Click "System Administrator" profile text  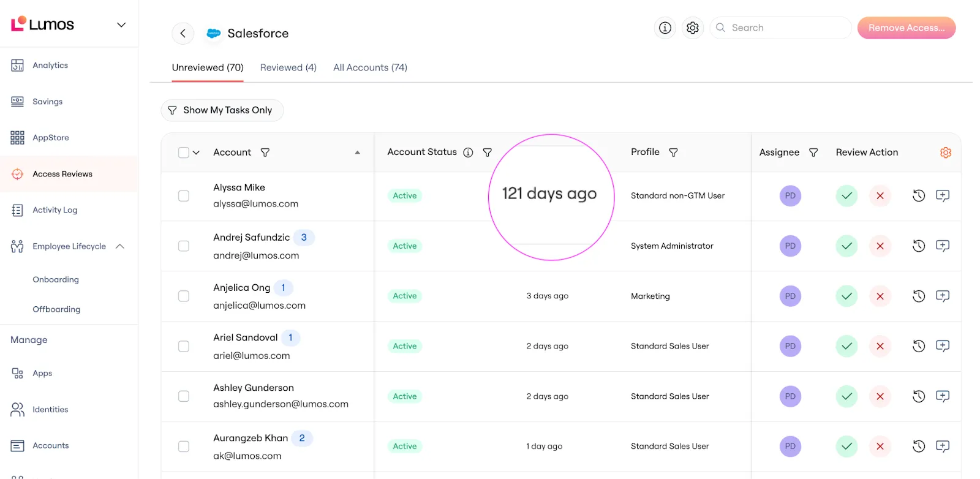672,246
